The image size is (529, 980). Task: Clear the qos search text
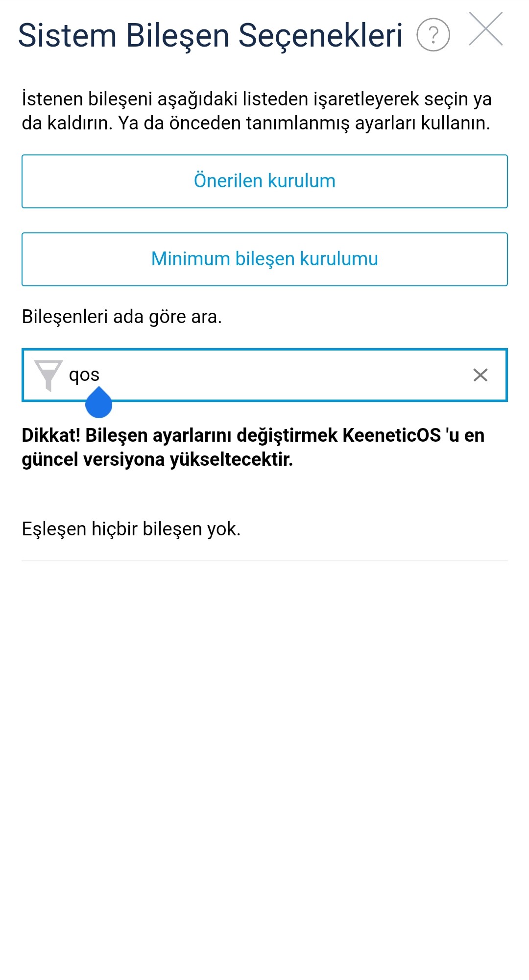point(481,375)
